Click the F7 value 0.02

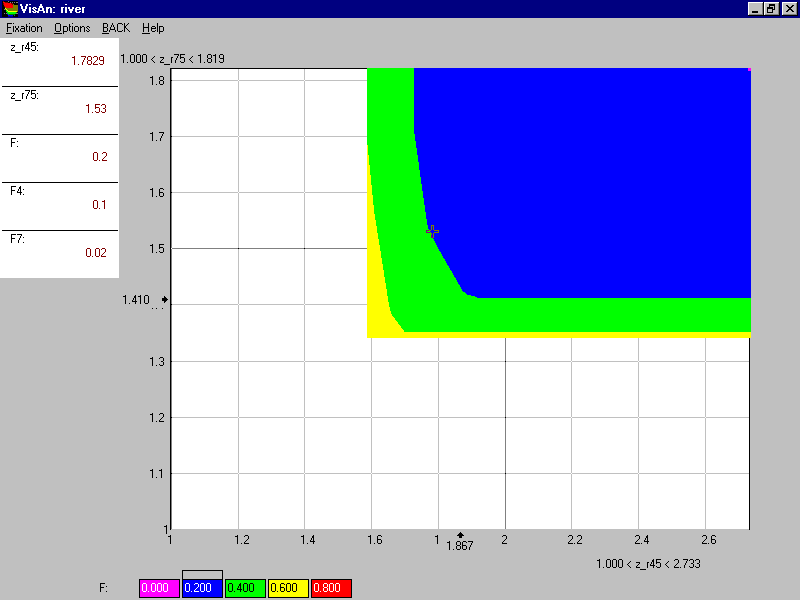[96, 253]
